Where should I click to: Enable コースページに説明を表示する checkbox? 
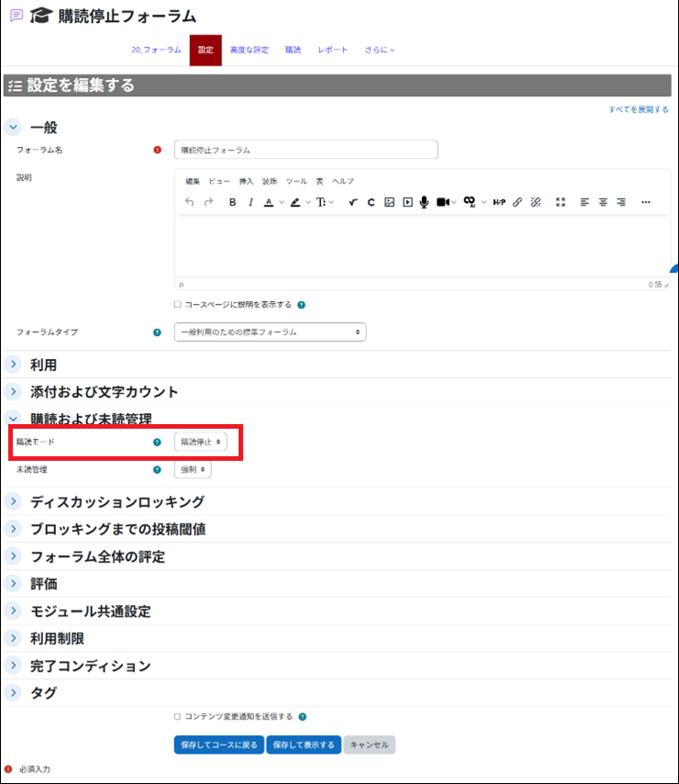click(x=178, y=305)
